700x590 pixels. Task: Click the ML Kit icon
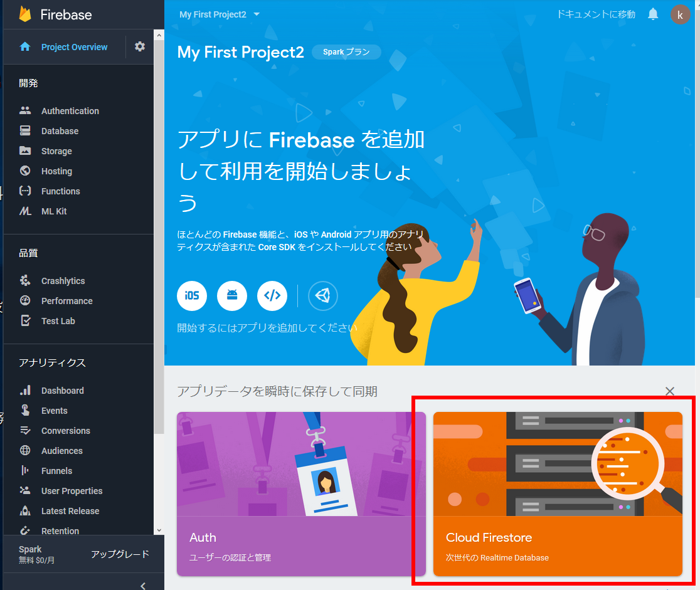coord(25,211)
